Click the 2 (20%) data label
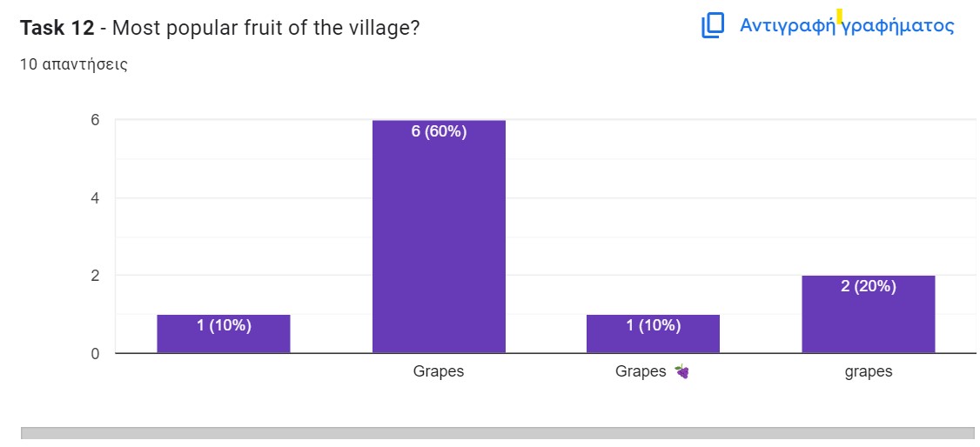Screen dimensions: 980x447 pos(868,286)
